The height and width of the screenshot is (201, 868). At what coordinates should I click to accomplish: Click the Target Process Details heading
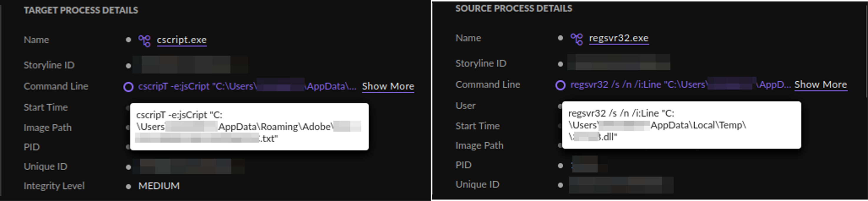pyautogui.click(x=81, y=10)
